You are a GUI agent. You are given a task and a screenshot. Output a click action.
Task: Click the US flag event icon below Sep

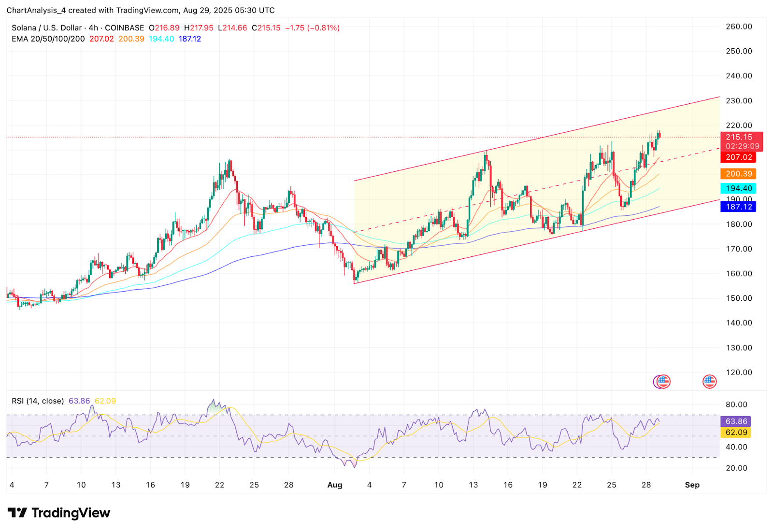tap(709, 381)
